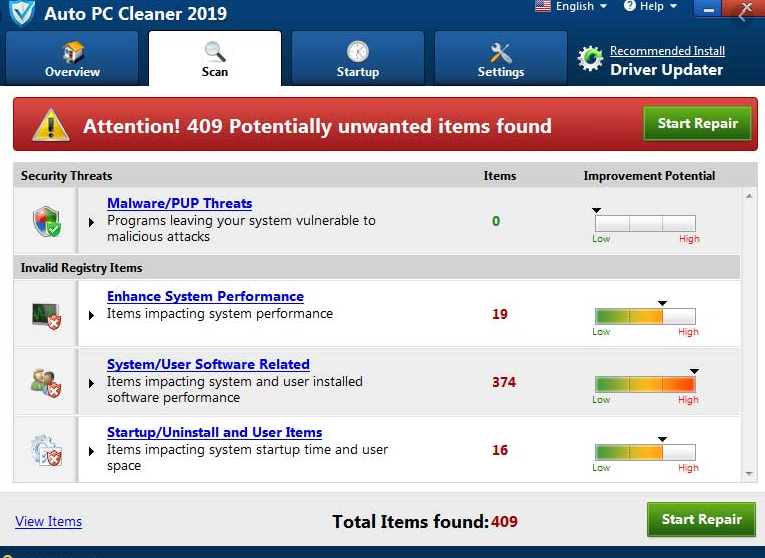Click the Scan magnifier icon

tap(215, 52)
